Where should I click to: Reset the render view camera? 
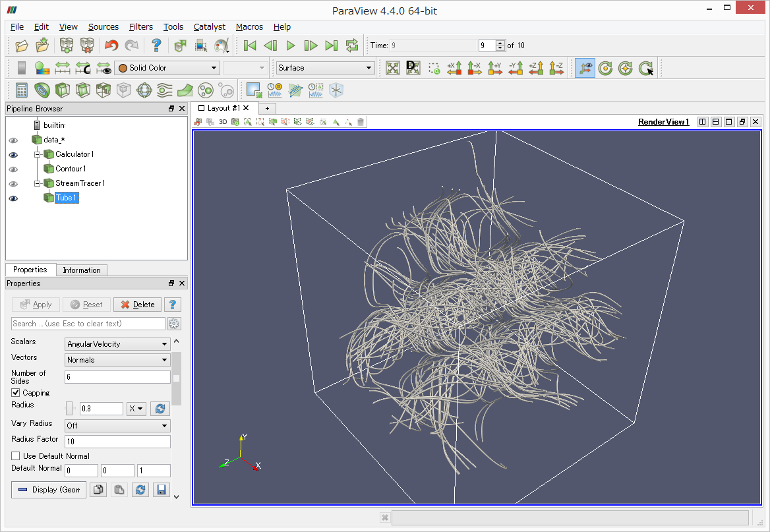pyautogui.click(x=392, y=68)
